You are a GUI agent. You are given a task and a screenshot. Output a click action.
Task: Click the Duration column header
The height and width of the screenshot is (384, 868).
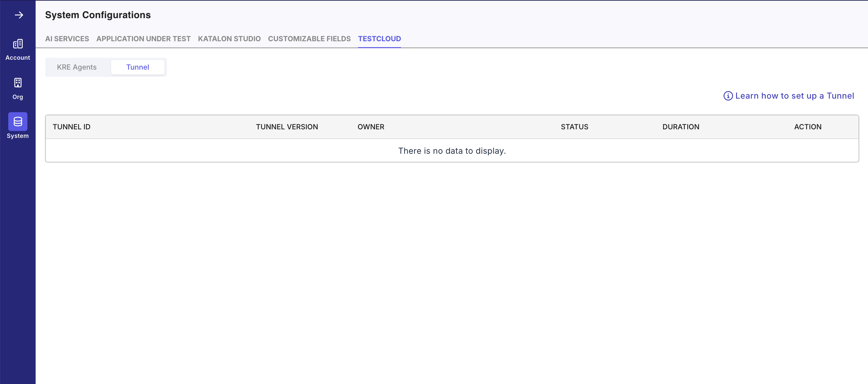(681, 127)
